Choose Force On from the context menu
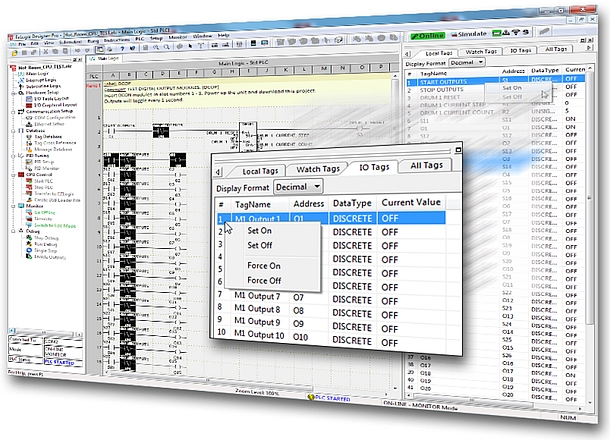The width and height of the screenshot is (610, 440). (264, 265)
